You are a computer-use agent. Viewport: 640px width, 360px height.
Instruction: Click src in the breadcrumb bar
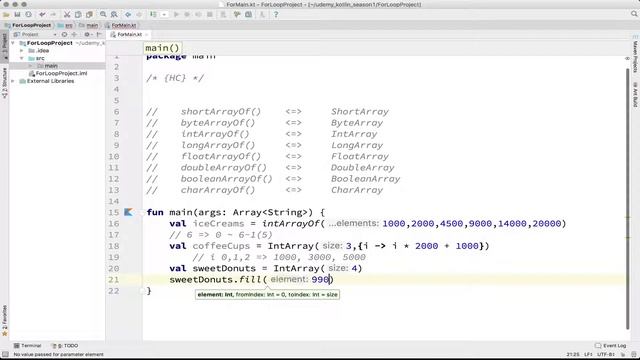coord(69,25)
